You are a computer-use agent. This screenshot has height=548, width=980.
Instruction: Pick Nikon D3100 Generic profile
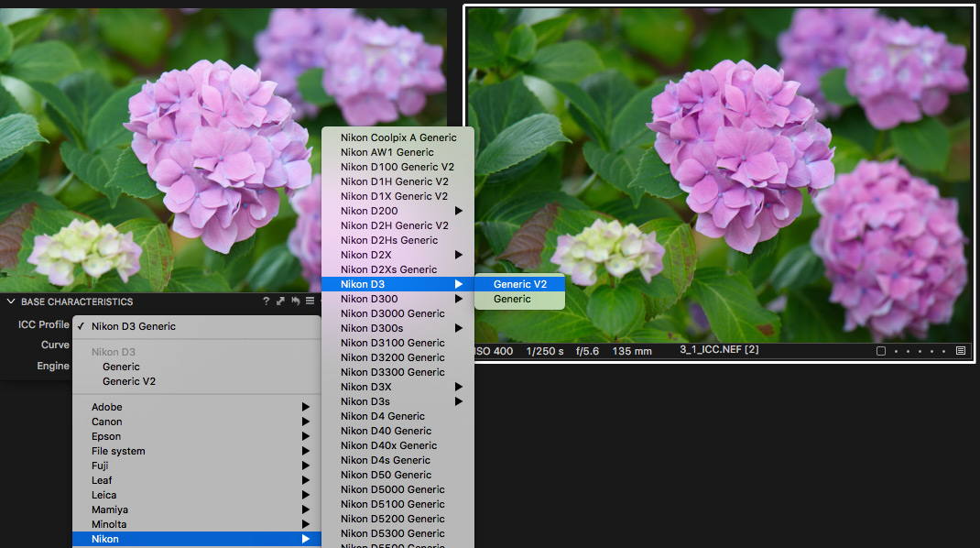click(397, 343)
